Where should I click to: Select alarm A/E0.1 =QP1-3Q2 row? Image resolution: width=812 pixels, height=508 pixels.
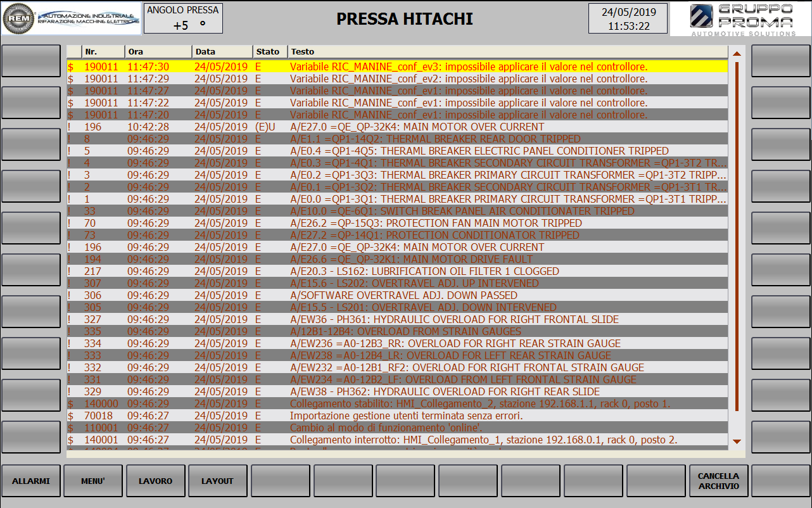(x=397, y=187)
